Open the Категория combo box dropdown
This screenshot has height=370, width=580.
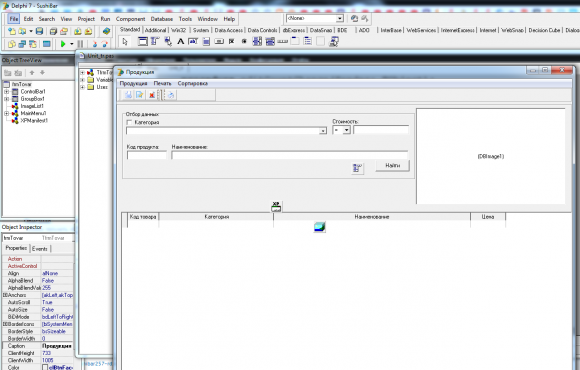323,131
